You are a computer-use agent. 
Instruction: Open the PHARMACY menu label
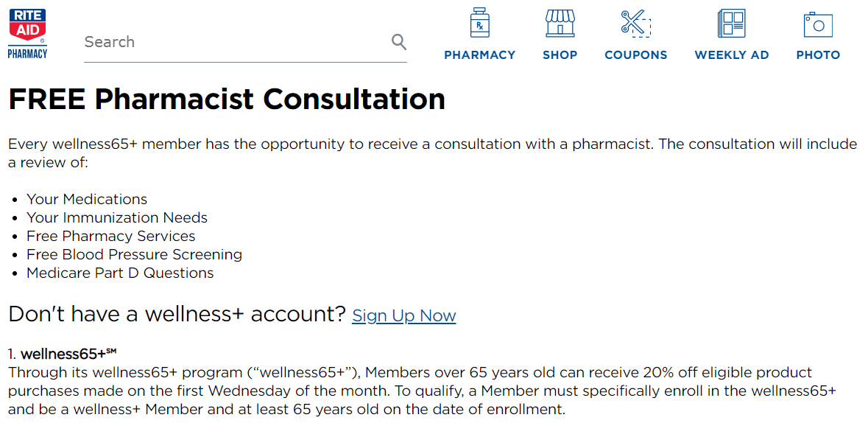click(480, 55)
